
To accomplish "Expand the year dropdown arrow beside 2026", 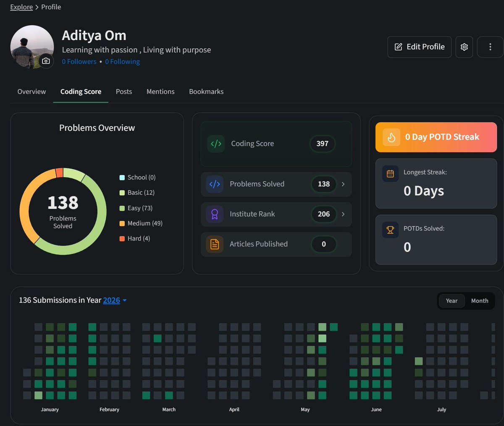I will [x=125, y=301].
